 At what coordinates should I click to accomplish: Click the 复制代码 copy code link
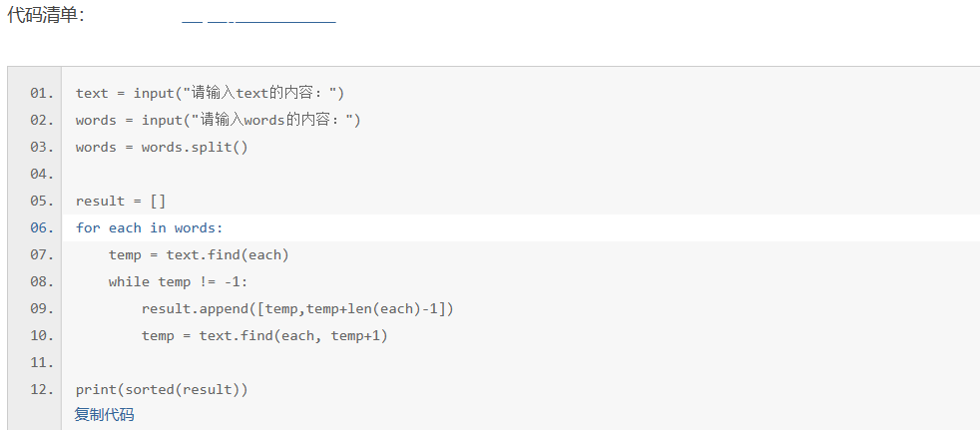click(104, 414)
